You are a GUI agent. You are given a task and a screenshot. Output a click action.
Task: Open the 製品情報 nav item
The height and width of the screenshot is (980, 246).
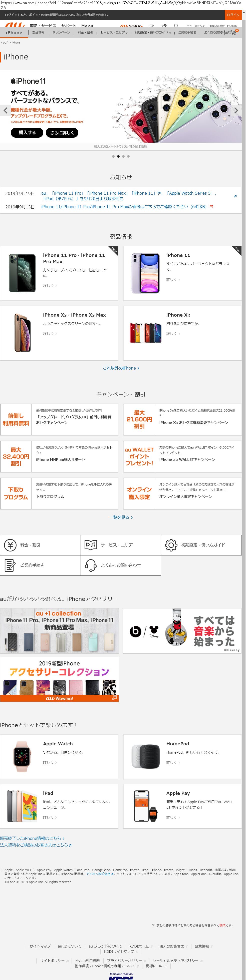38,32
